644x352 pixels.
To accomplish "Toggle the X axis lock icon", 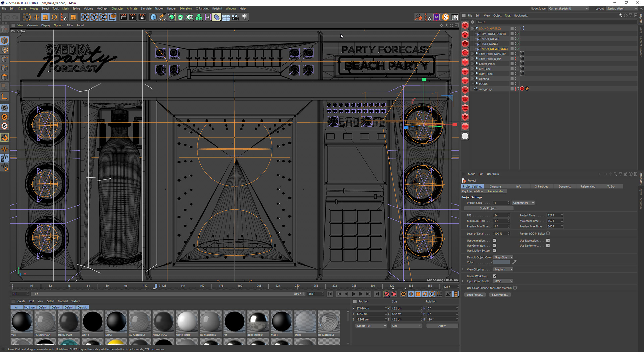I will coord(85,17).
